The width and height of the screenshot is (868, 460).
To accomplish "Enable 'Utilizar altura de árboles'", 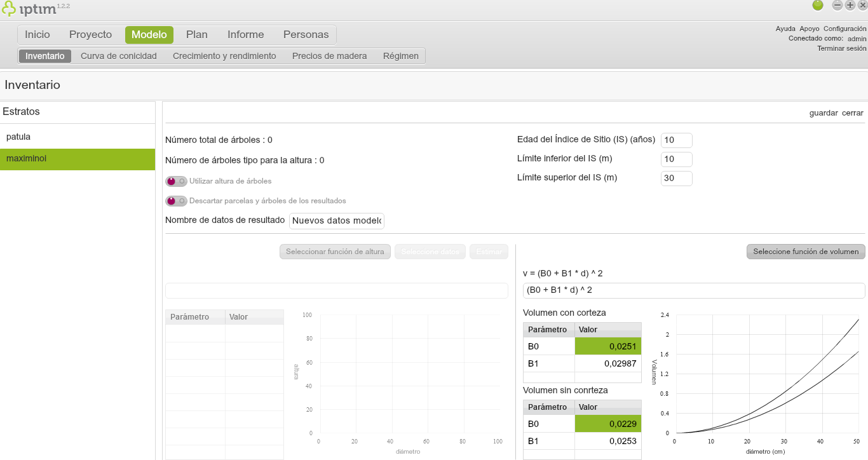I will coord(176,181).
